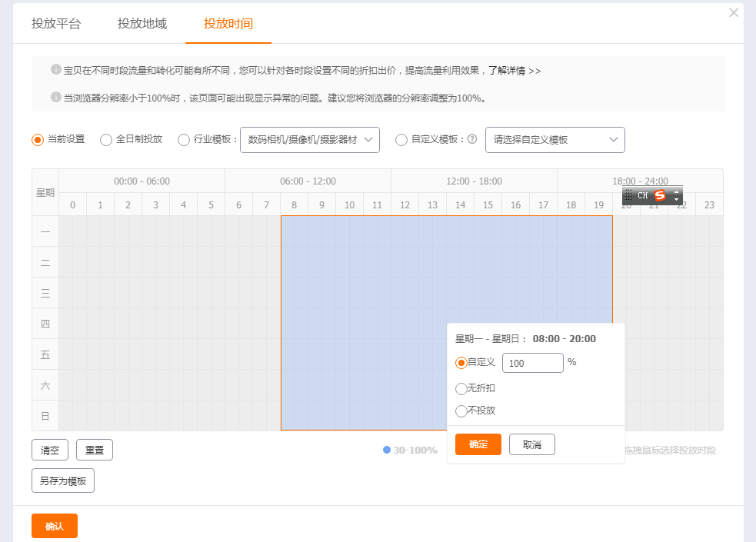The image size is (756, 542).
Task: Select the 行业模板 radio option
Action: (x=184, y=140)
